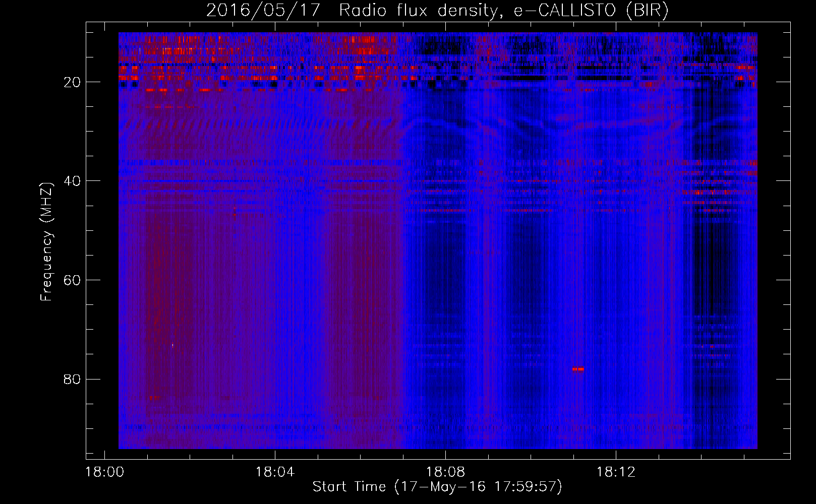816x504 pixels.
Task: Click the "Start Time (17-May-16 17:59:57)" label
Action: (x=437, y=487)
